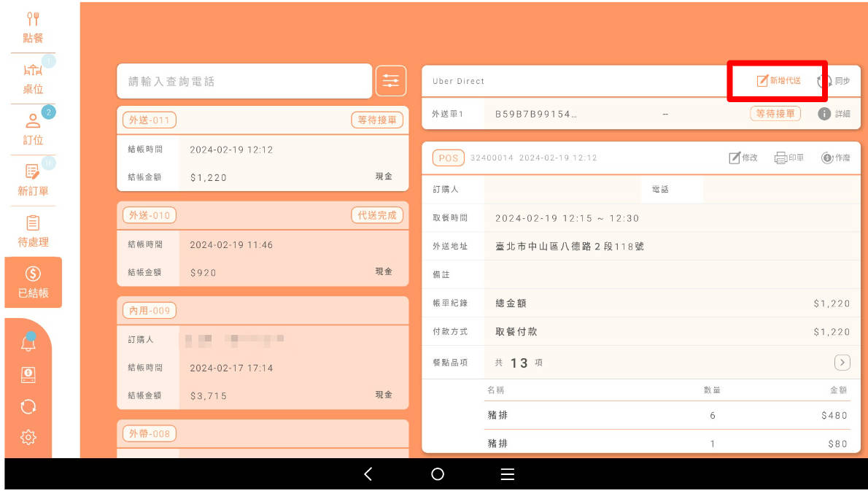The width and height of the screenshot is (868, 491).
Task: Show 詳細 info for 外送單1
Action: (x=834, y=114)
